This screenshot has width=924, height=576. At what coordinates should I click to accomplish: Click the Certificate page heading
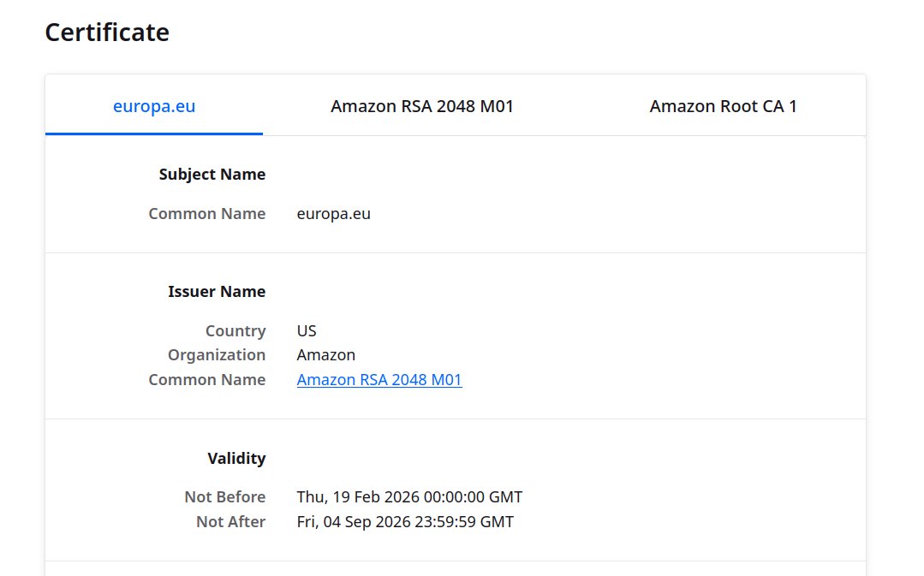107,33
